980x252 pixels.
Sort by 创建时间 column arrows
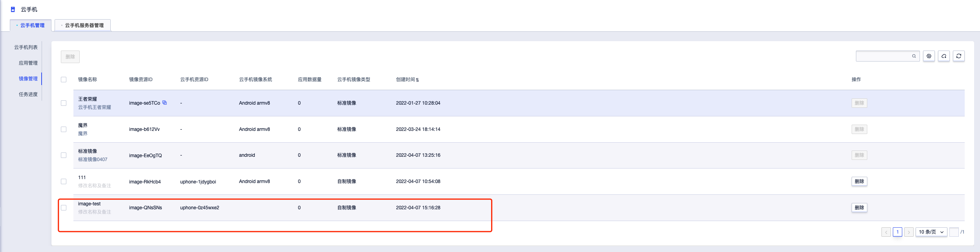click(x=417, y=80)
